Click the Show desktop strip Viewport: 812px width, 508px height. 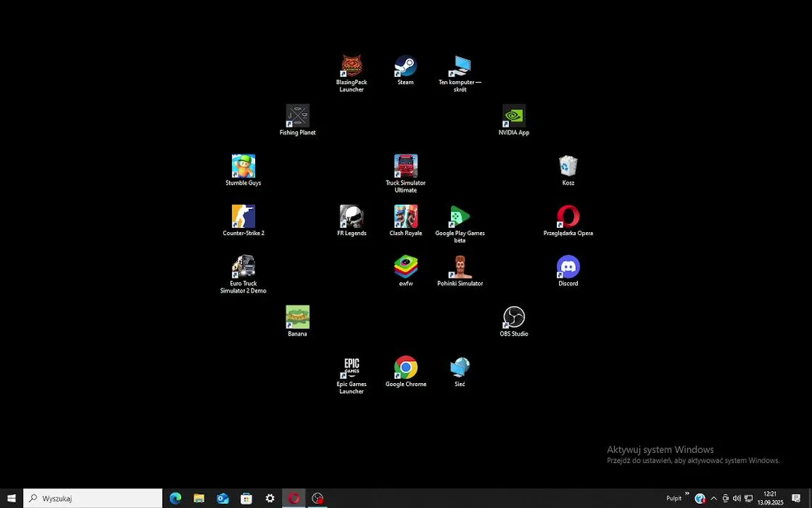pos(810,498)
